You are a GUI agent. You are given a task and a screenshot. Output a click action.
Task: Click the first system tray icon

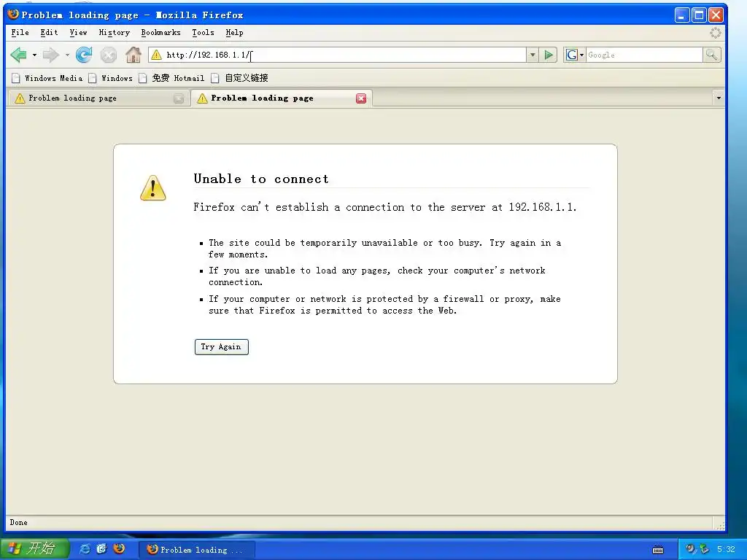690,549
